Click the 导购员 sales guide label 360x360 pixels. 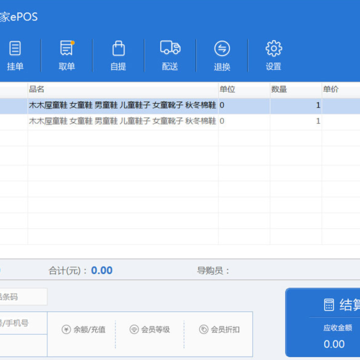click(x=213, y=271)
